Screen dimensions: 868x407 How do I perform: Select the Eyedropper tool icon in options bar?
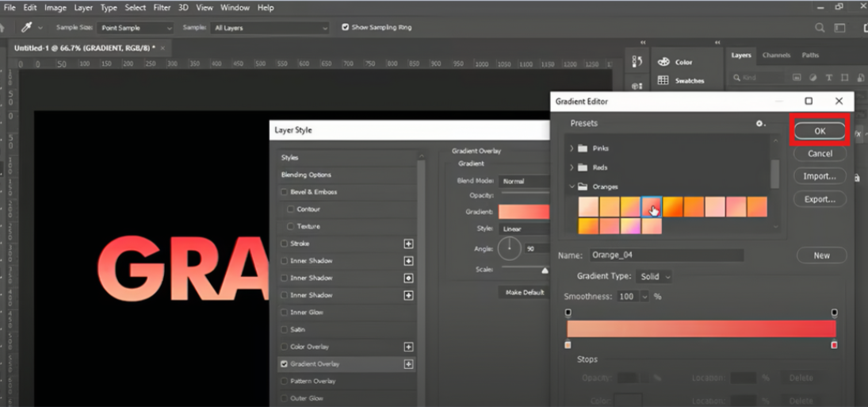pyautogui.click(x=27, y=27)
